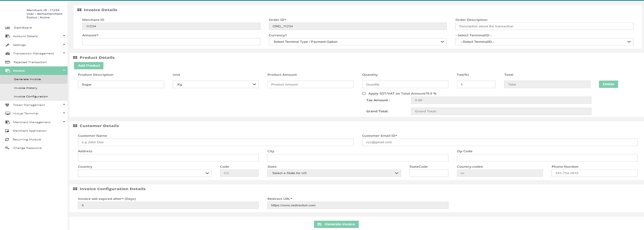Click the Generate Invoice button

coord(336,224)
